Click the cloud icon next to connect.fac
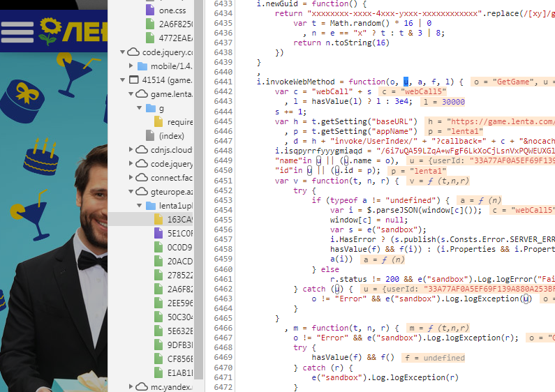Viewport: 555px width, 392px height. click(142, 178)
